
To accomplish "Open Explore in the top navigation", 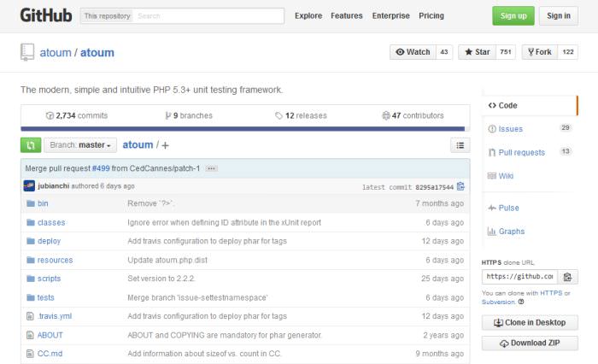I will click(308, 15).
